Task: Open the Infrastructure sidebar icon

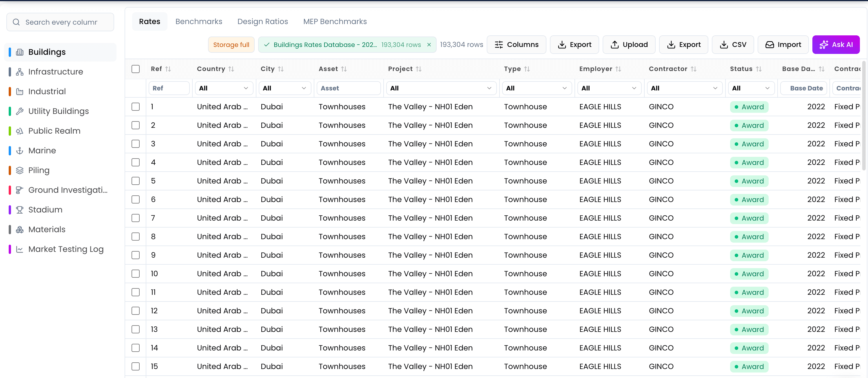Action: tap(20, 72)
